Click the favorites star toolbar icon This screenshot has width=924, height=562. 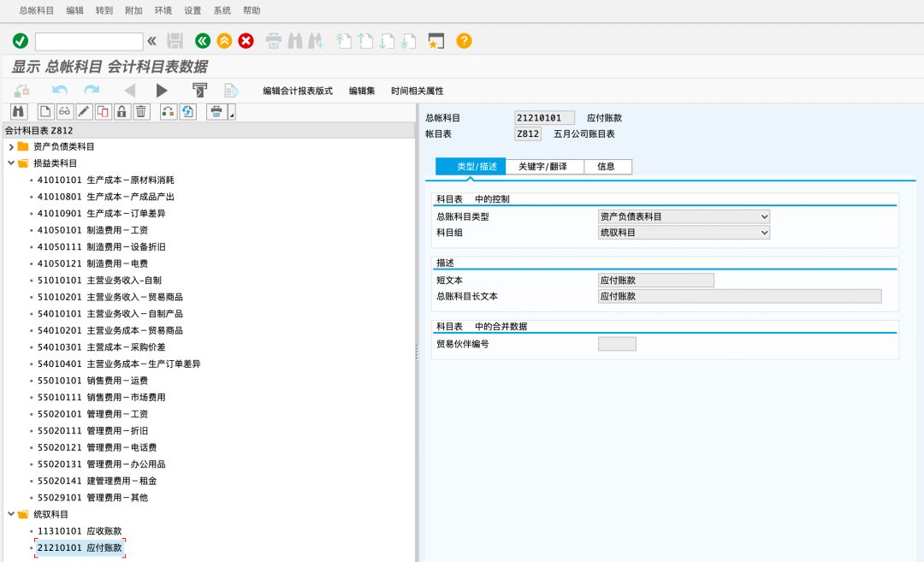tap(436, 40)
